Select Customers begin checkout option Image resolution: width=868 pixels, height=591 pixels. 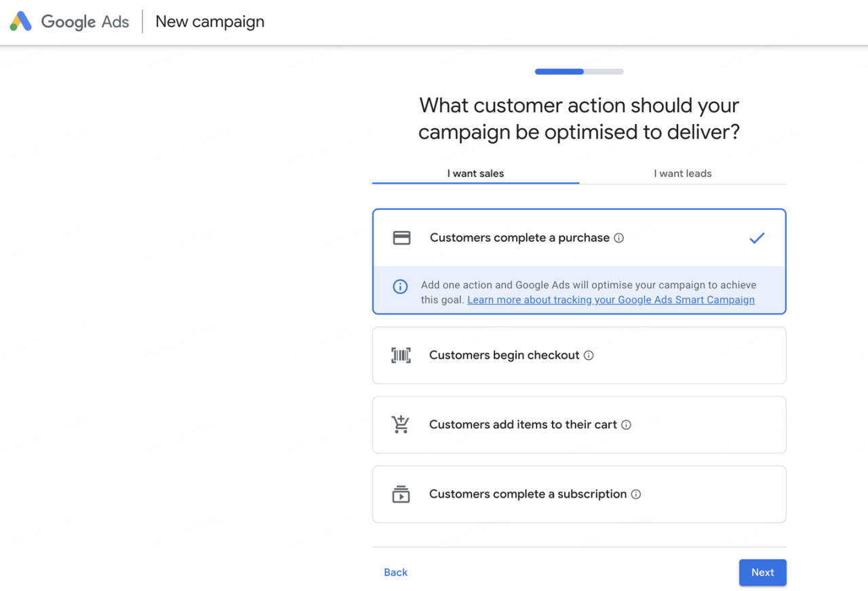click(504, 355)
